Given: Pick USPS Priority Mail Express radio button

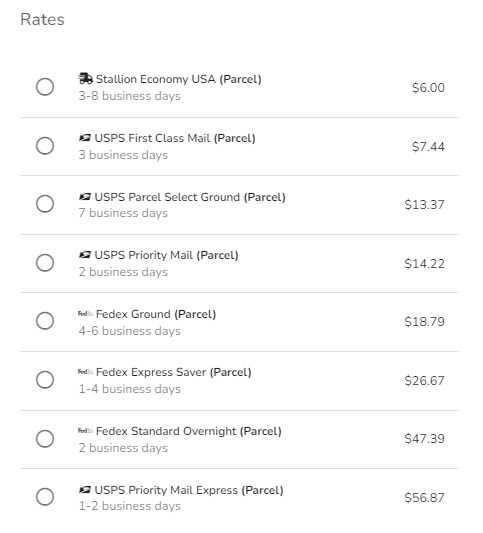Looking at the screenshot, I should (45, 497).
